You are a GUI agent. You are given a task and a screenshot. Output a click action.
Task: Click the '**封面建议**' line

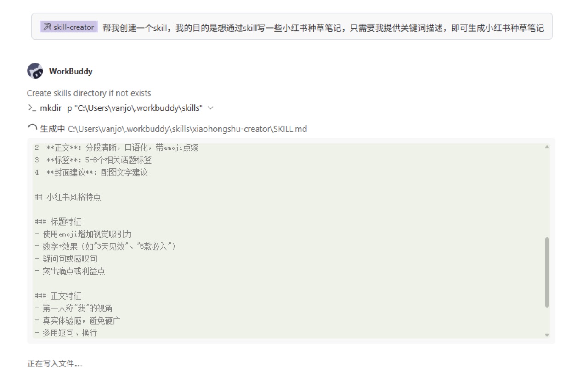click(x=91, y=173)
